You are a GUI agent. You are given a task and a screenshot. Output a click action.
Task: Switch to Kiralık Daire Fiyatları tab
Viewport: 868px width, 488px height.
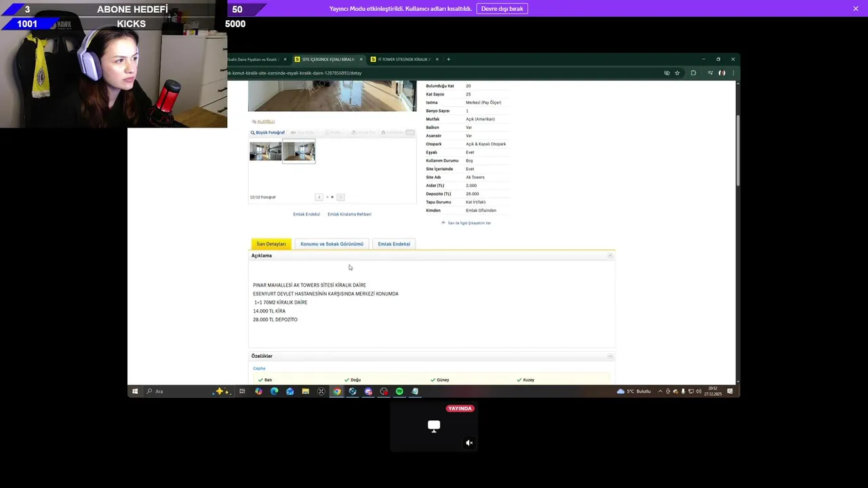point(254,59)
